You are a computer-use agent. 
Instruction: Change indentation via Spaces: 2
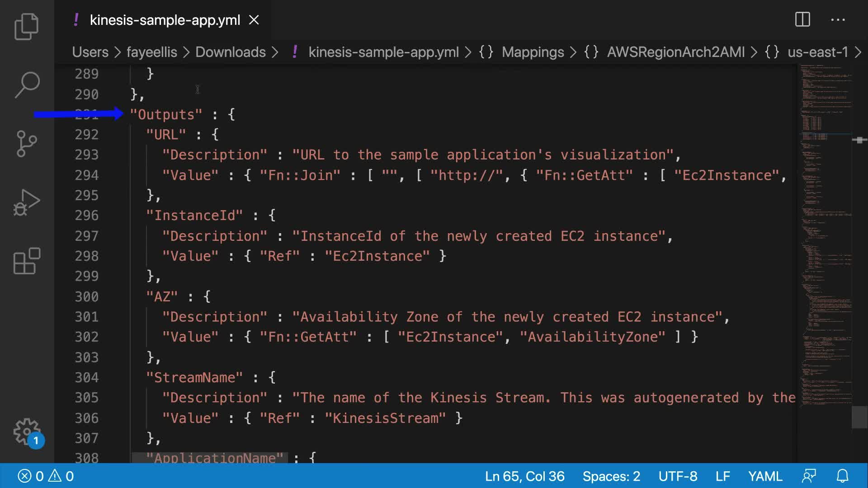[x=611, y=476]
